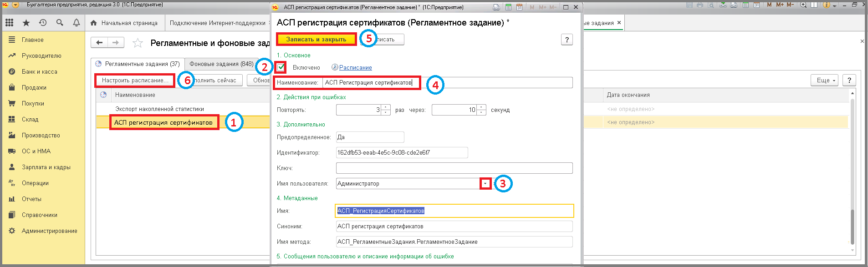The image size is (868, 267).
Task: Click the M memory button in main title bar
Action: point(769,5)
